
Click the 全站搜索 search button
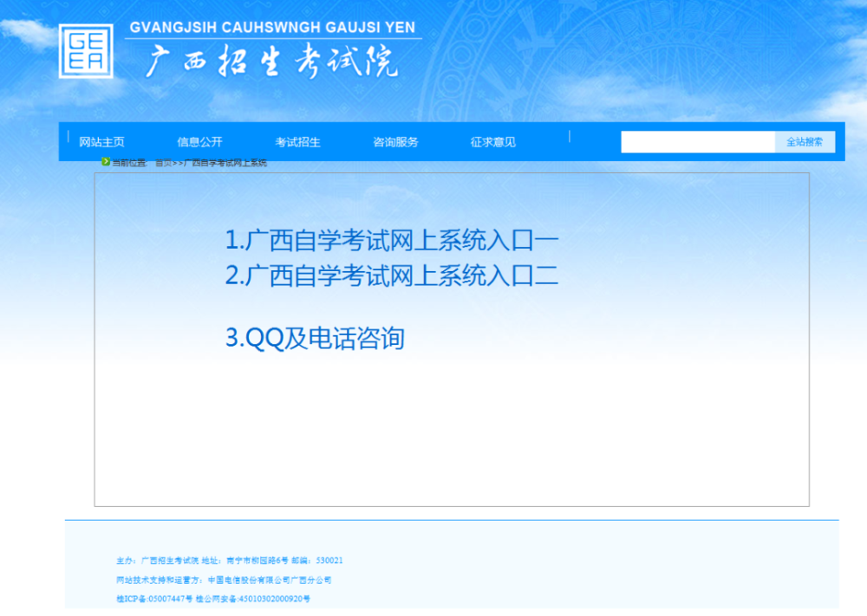click(805, 141)
